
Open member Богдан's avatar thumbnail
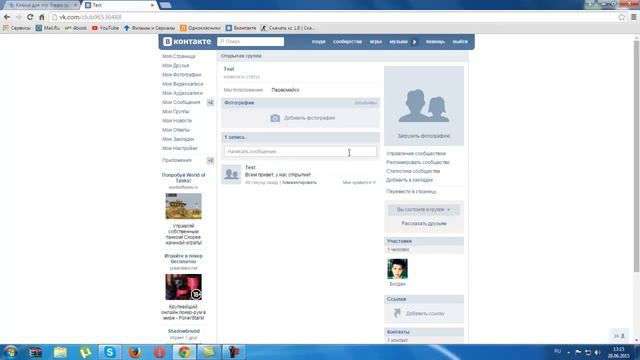(x=397, y=269)
